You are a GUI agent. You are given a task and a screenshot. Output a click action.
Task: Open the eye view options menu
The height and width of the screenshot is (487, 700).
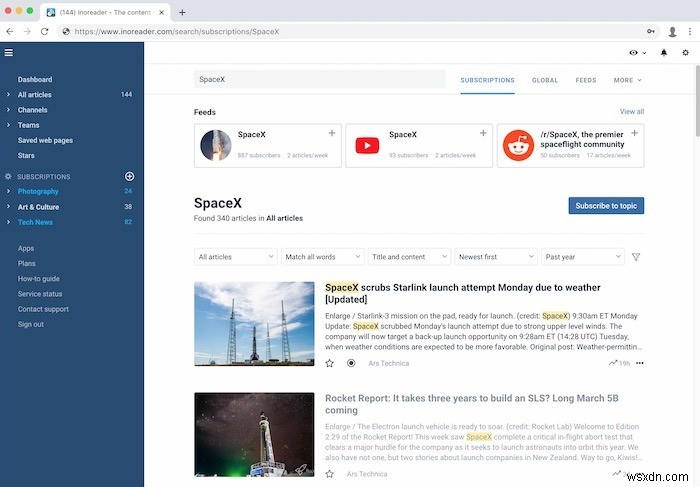click(x=638, y=53)
